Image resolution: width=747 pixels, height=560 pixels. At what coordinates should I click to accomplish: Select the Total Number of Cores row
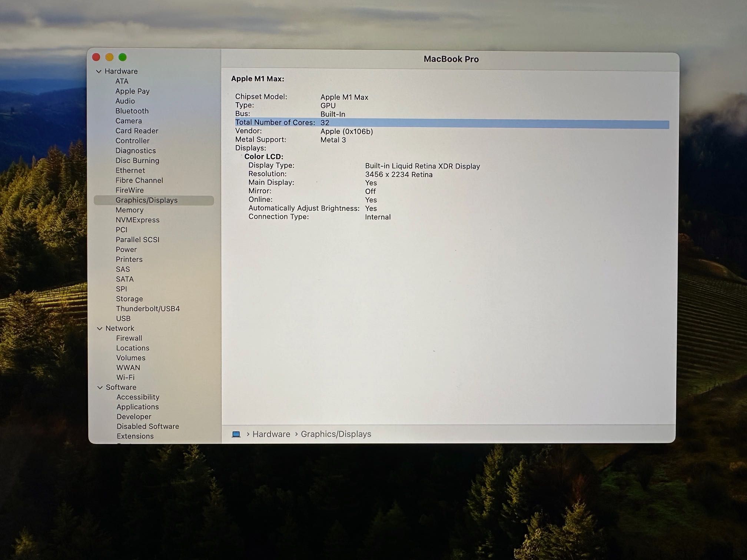click(452, 123)
